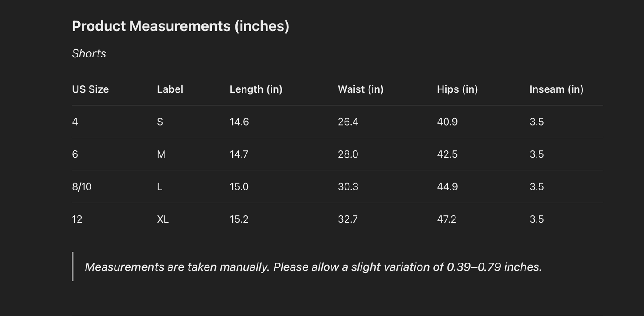The image size is (644, 316).
Task: Click the Product Measurements (inches) heading
Action: [x=180, y=26]
